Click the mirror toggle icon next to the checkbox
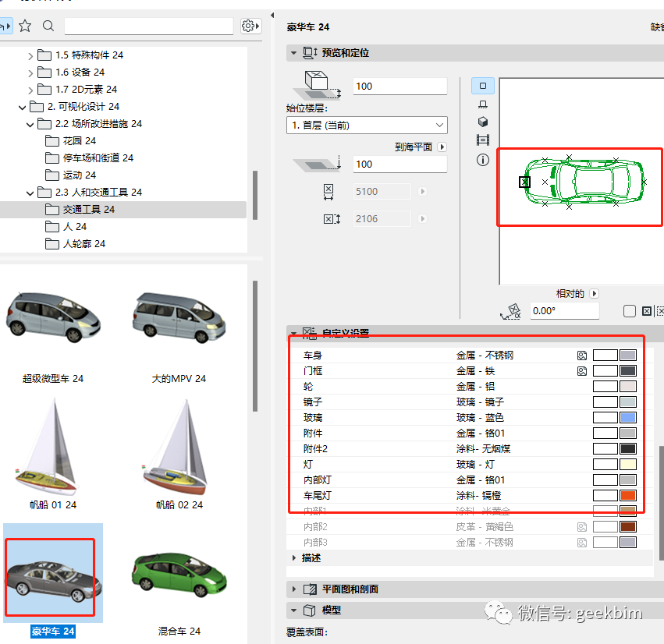This screenshot has height=644, width=664. (647, 311)
